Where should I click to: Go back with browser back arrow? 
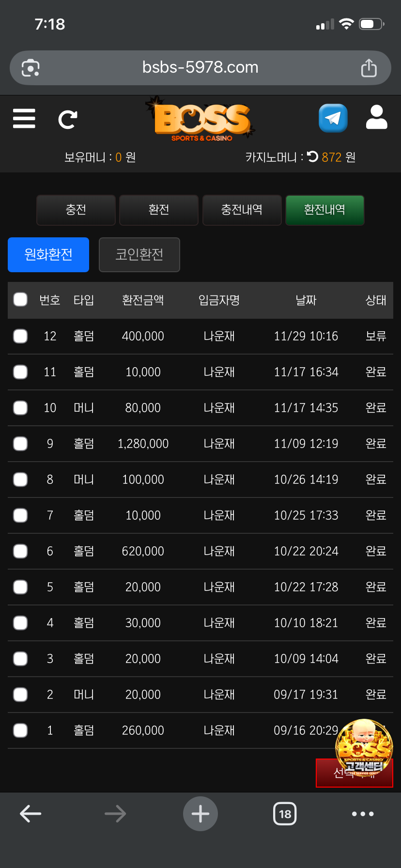[x=31, y=814]
